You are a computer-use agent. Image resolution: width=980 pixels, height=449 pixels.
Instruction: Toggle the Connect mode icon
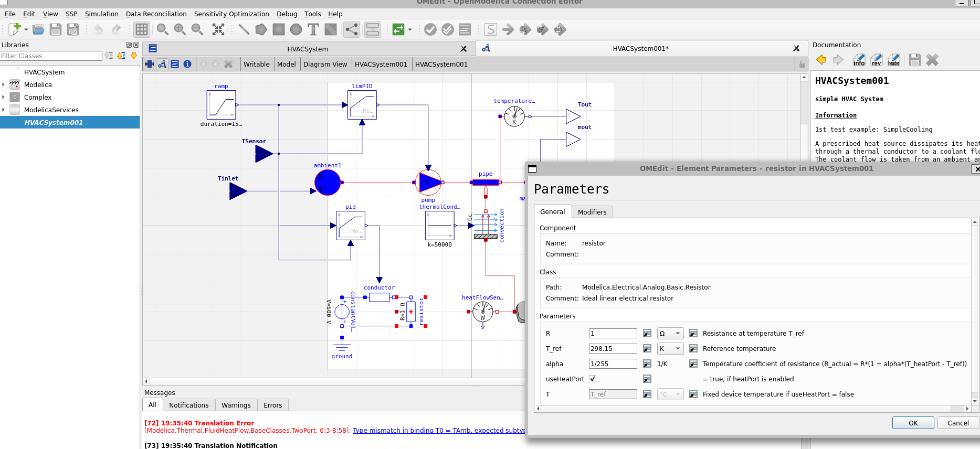point(352,29)
